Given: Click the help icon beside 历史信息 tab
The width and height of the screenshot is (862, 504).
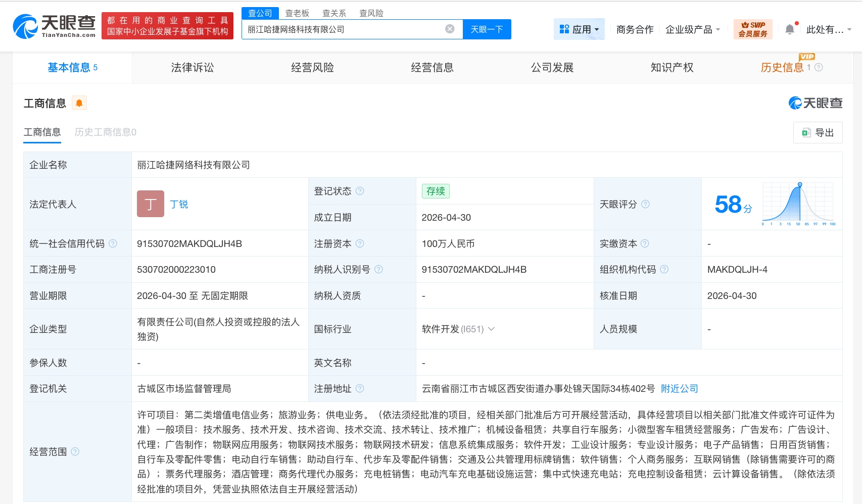Looking at the screenshot, I should click(819, 67).
